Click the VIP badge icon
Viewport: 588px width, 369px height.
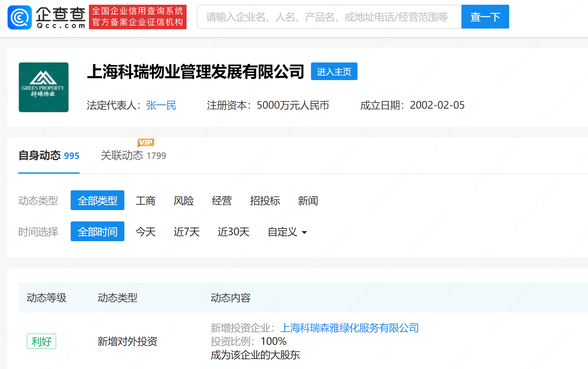[146, 142]
